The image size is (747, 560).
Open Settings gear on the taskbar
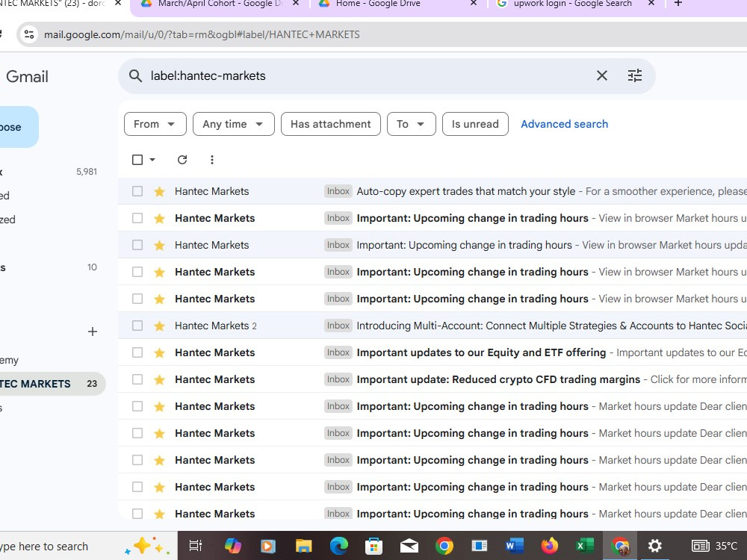point(655,546)
